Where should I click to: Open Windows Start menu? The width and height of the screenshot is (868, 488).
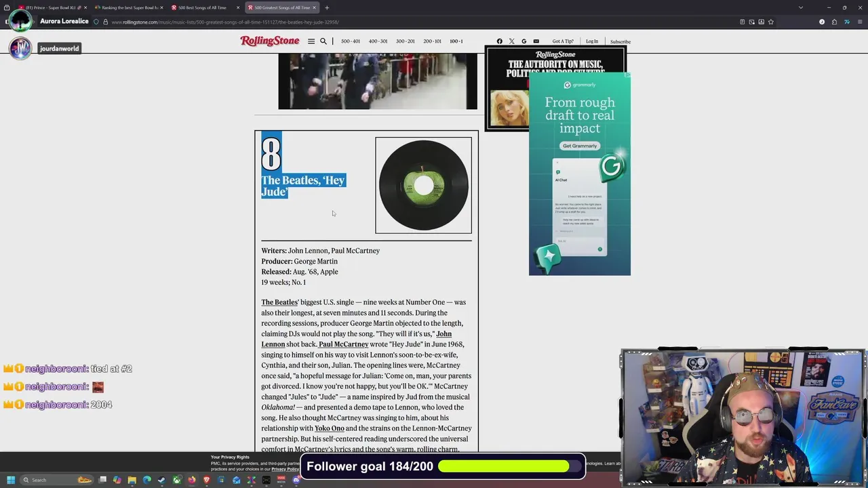[10, 480]
